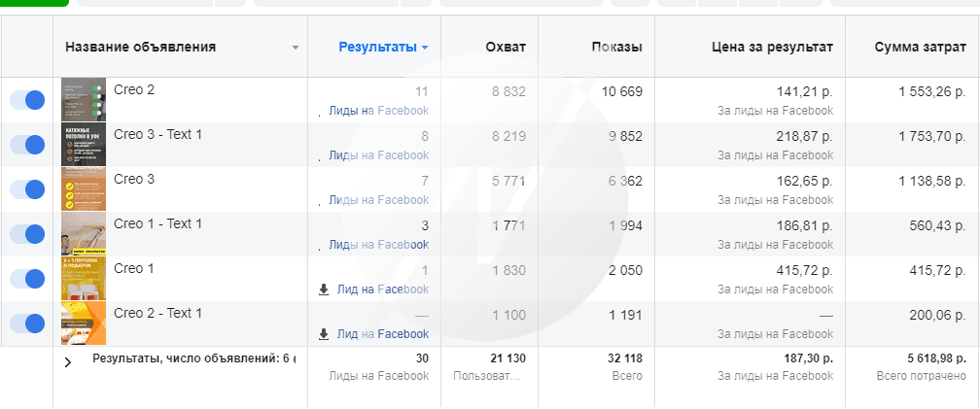Select the total results value 30
Image resolution: width=980 pixels, height=409 pixels.
[x=422, y=358]
